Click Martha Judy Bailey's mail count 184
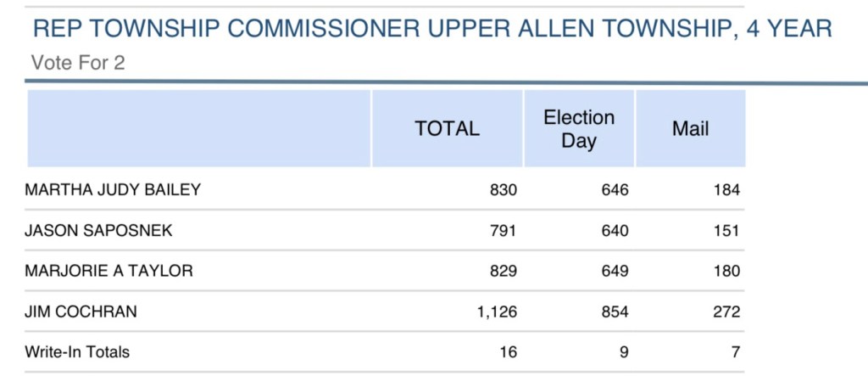The width and height of the screenshot is (868, 376). 726,190
